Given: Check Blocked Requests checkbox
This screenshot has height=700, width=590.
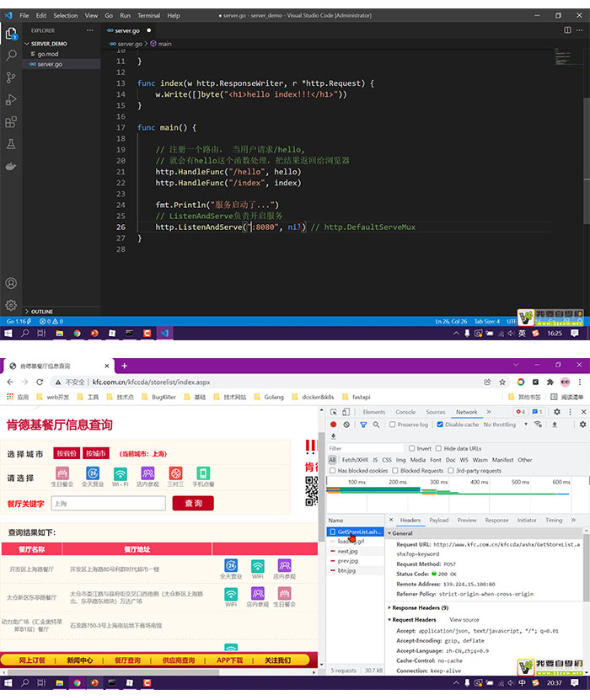Looking at the screenshot, I should click(395, 471).
